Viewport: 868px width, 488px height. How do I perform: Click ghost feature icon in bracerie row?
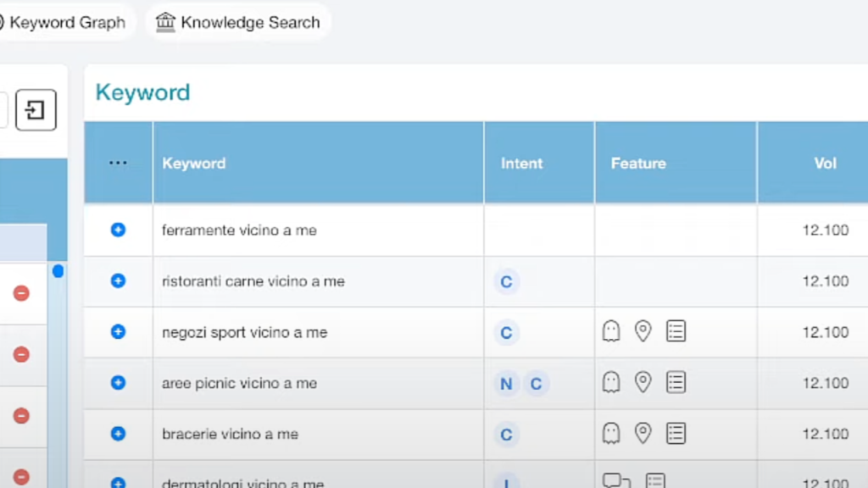click(x=611, y=433)
